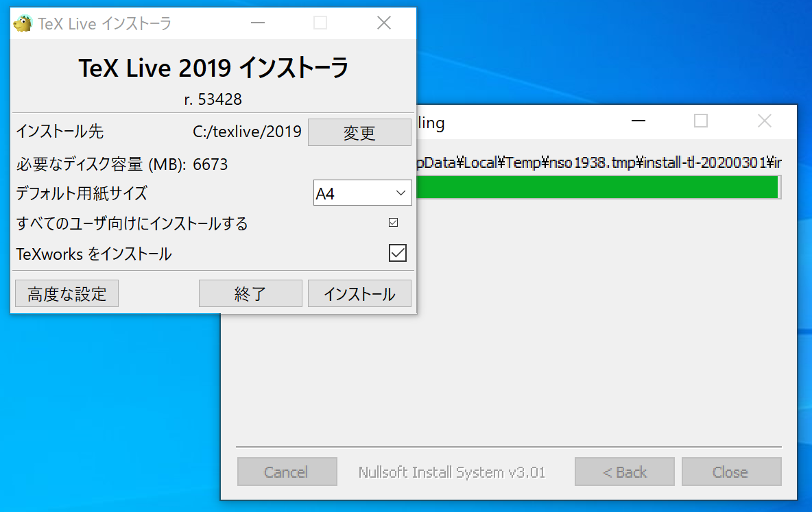The height and width of the screenshot is (512, 812).
Task: Click the インストール先 label
Action: [x=60, y=132]
